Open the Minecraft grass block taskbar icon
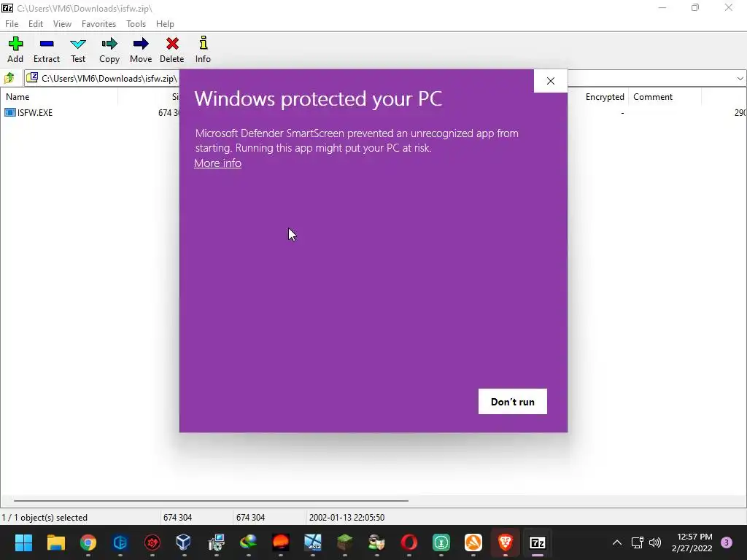The width and height of the screenshot is (747, 560). (345, 542)
